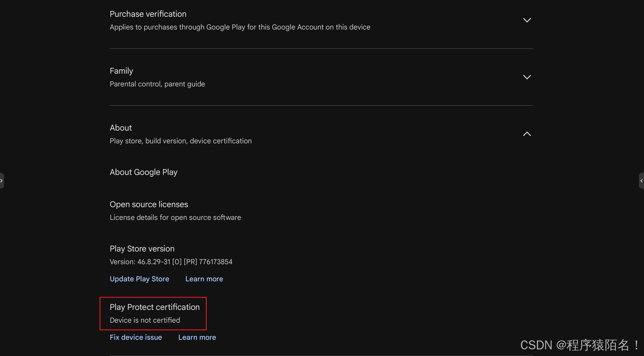Collapse the About section chevron
This screenshot has height=356, width=644.
point(527,134)
